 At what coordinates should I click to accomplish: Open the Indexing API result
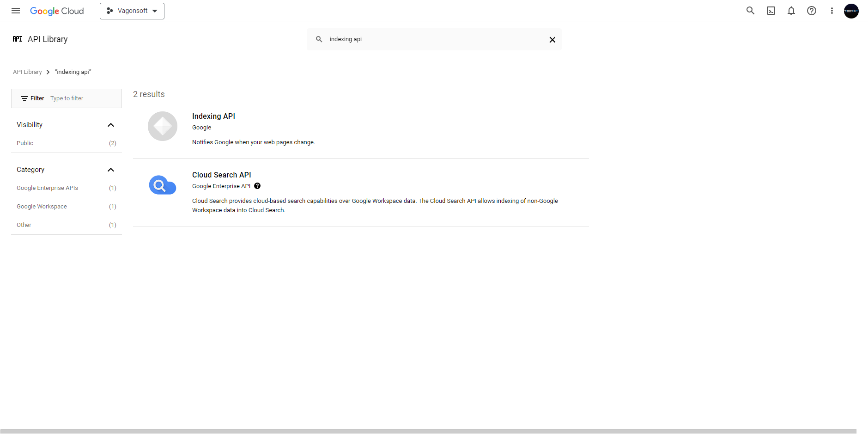[x=213, y=116]
